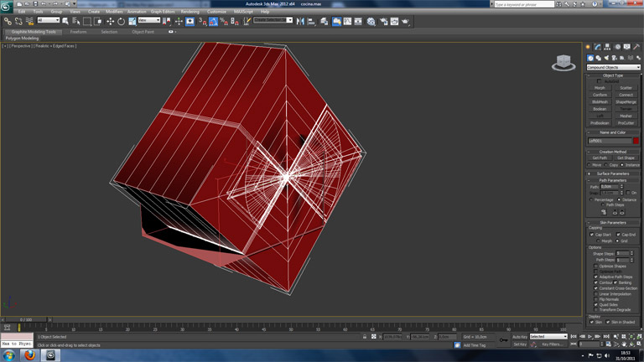Expand the Surface Parameters rollout
644x362 pixels.
tap(613, 173)
